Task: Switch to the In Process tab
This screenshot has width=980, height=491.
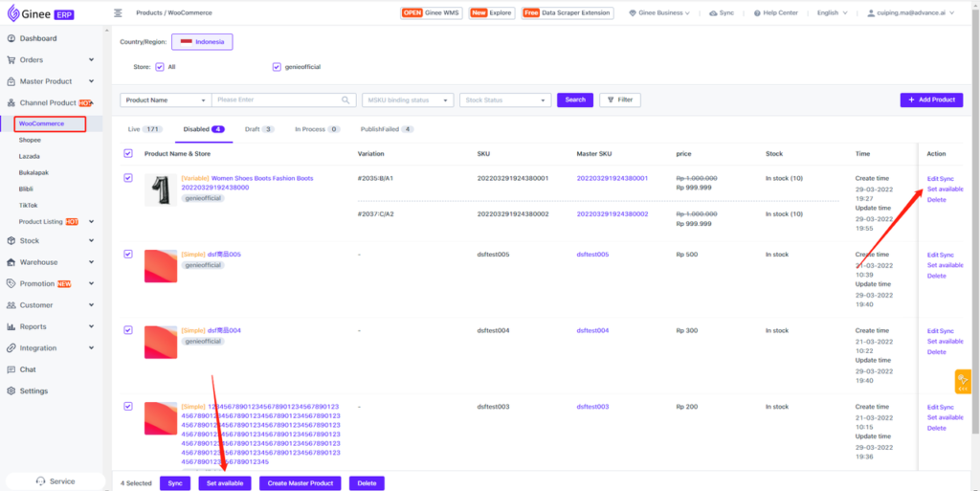Action: 318,129
